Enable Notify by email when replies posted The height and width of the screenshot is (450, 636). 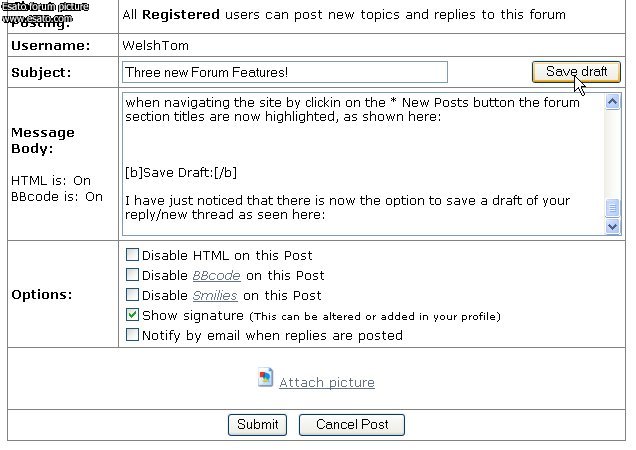(x=132, y=335)
